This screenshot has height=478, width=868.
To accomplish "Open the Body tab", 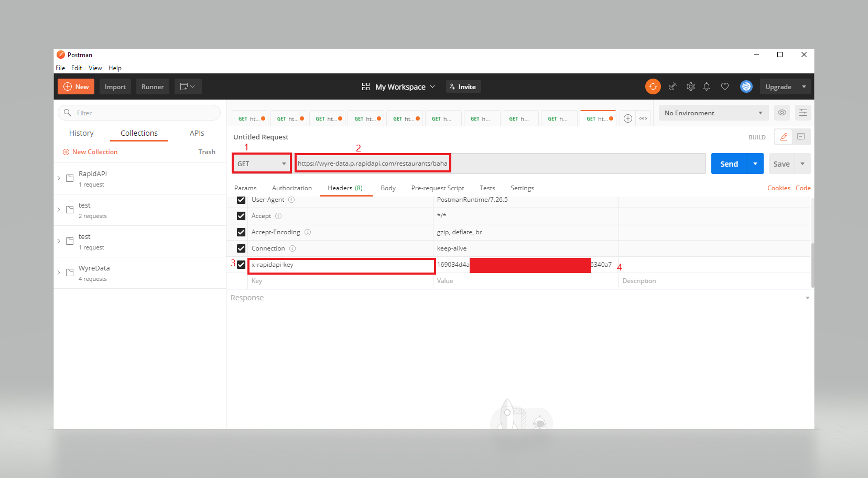I will [x=388, y=188].
